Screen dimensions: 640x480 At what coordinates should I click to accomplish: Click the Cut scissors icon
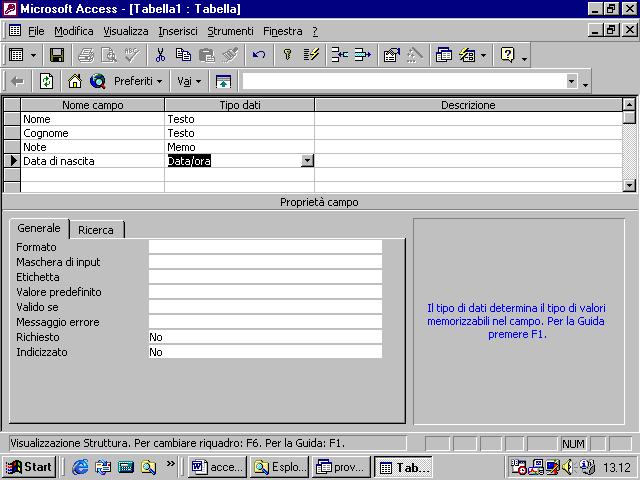160,55
